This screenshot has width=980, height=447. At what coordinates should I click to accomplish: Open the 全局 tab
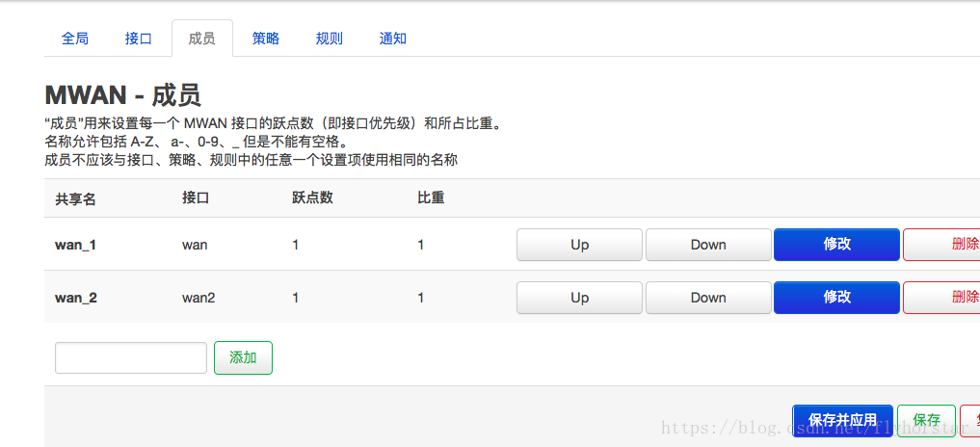[75, 39]
